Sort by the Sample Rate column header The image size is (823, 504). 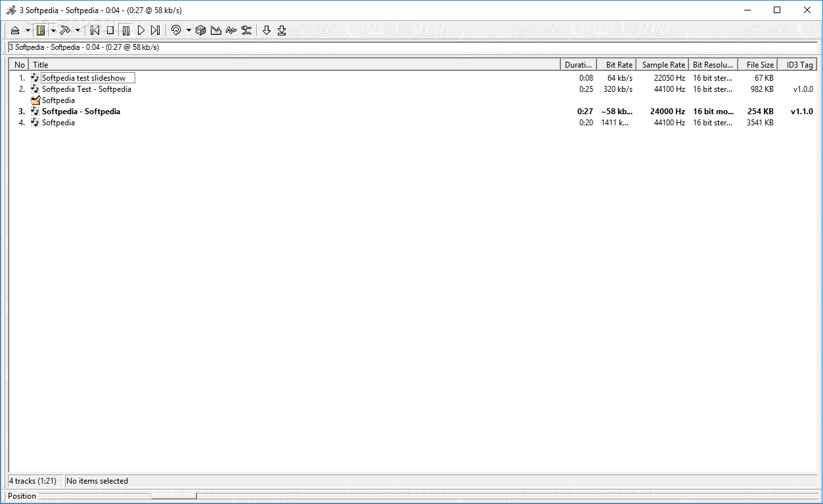click(x=663, y=64)
